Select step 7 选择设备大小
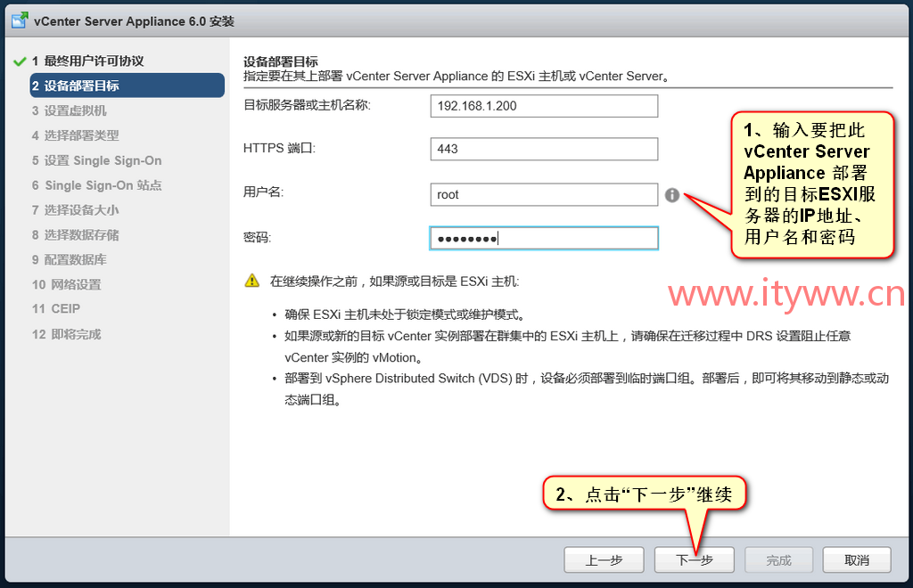Image resolution: width=913 pixels, height=588 pixels. pos(76,210)
